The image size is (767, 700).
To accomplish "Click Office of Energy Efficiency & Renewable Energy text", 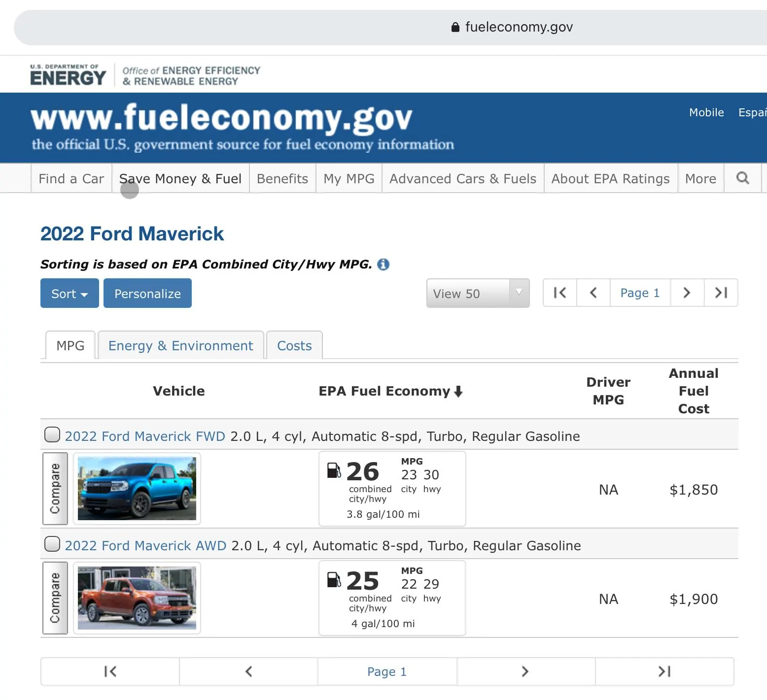I will tap(191, 76).
